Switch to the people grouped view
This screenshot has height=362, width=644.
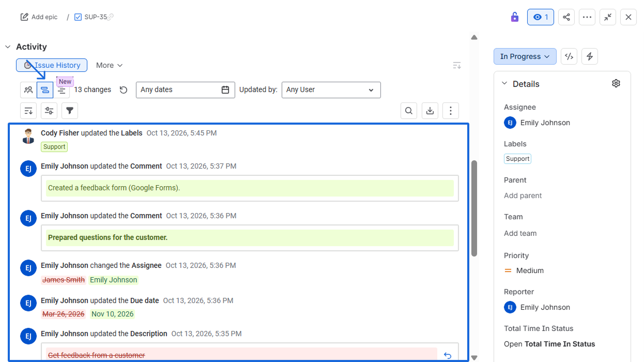click(28, 90)
